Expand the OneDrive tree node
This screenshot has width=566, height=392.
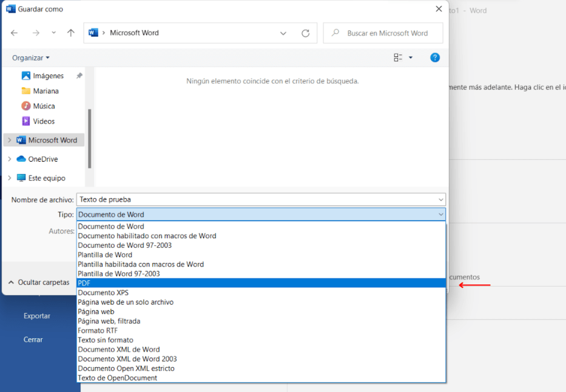coord(10,159)
